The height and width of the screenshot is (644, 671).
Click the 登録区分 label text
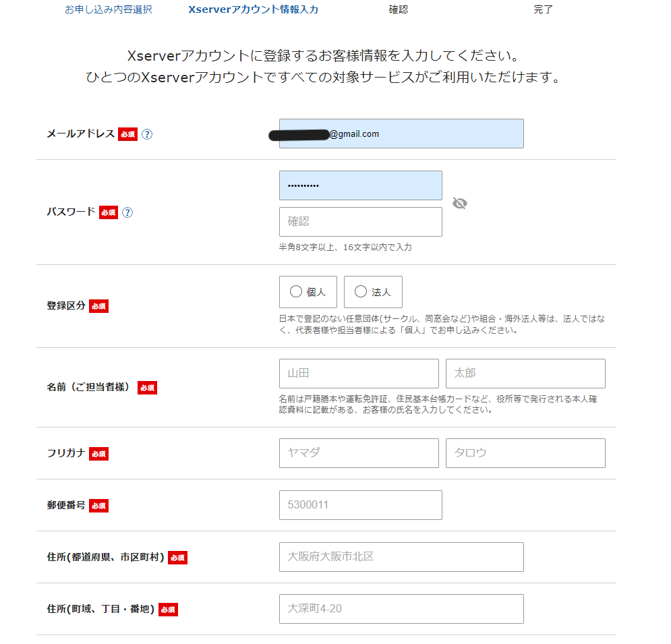(66, 305)
